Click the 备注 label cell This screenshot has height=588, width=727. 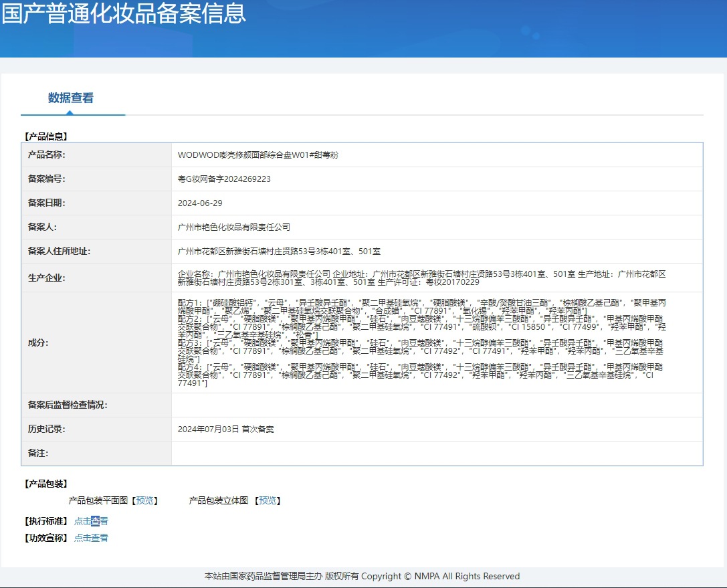pos(96,453)
